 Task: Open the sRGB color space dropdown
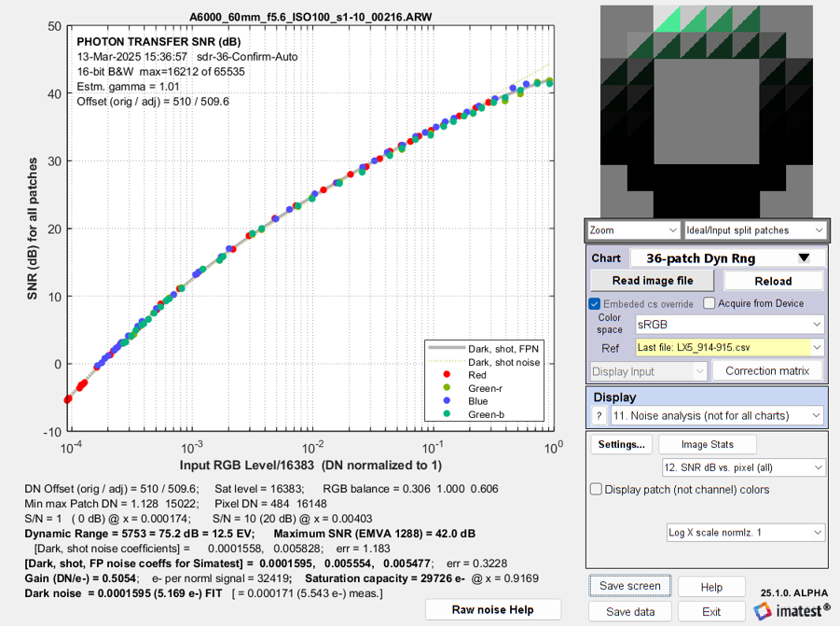(x=729, y=325)
